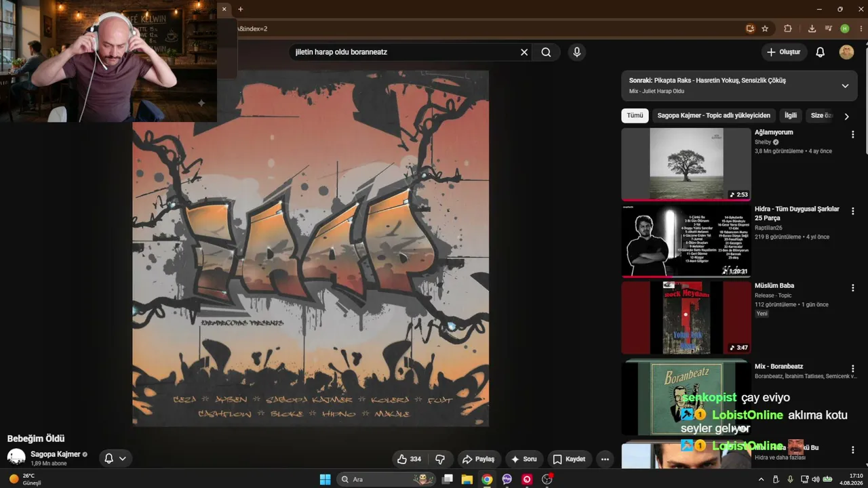Open Chrome downloads
The height and width of the screenshot is (488, 868).
tap(812, 28)
